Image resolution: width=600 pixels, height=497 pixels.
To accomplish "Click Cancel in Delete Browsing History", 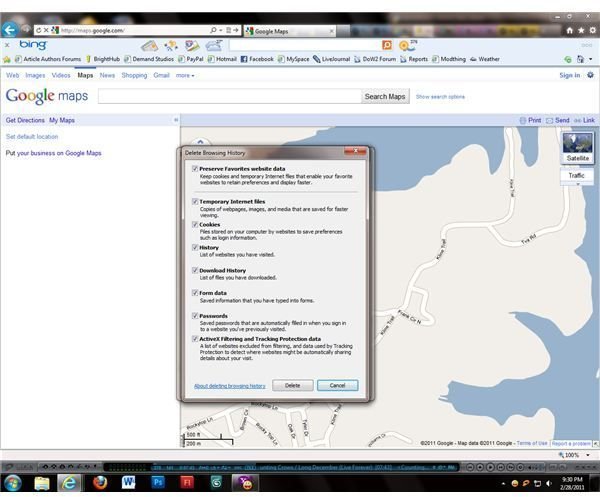I will [x=338, y=385].
